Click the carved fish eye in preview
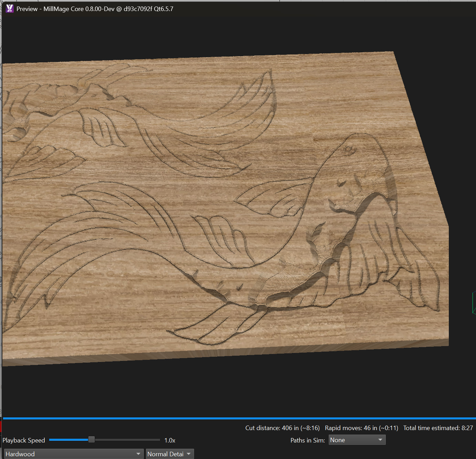This screenshot has width=476, height=459. click(348, 149)
